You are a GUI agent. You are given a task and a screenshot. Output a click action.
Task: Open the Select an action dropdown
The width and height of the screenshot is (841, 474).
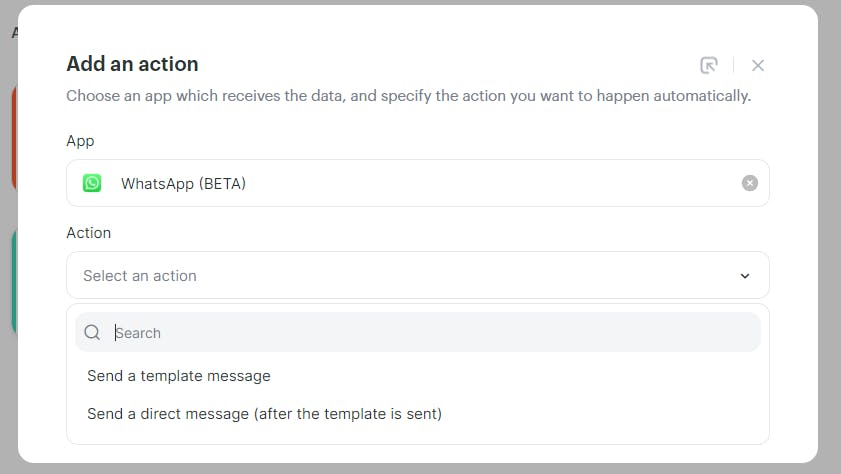418,275
